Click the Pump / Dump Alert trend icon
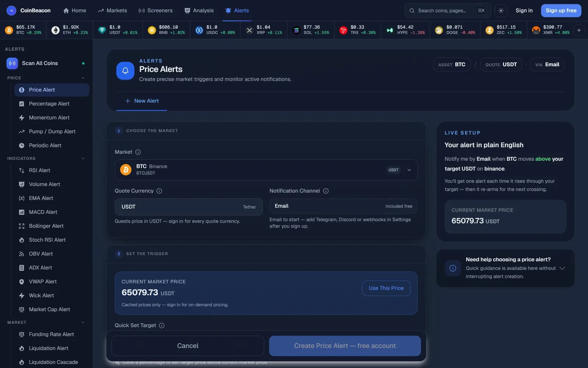This screenshot has height=368, width=588. 22,132
